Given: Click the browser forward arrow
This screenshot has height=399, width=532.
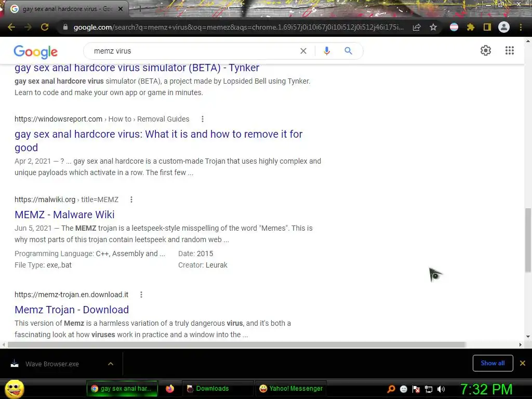Looking at the screenshot, I should point(28,27).
